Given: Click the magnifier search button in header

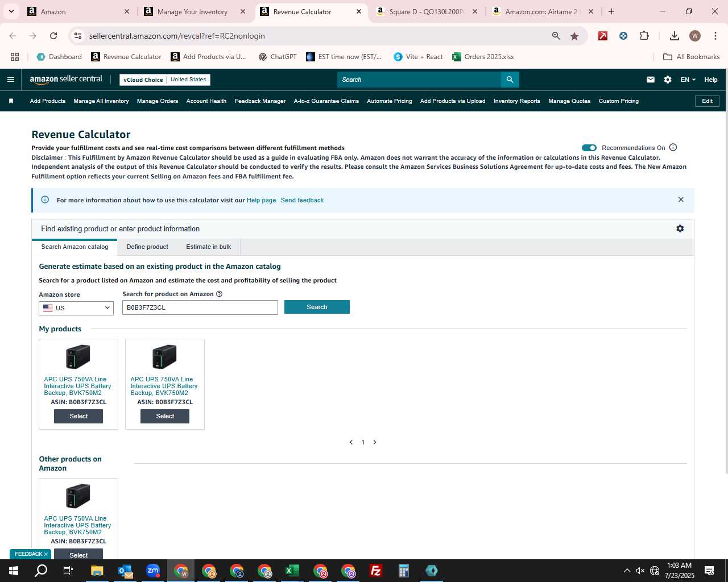Looking at the screenshot, I should click(510, 80).
